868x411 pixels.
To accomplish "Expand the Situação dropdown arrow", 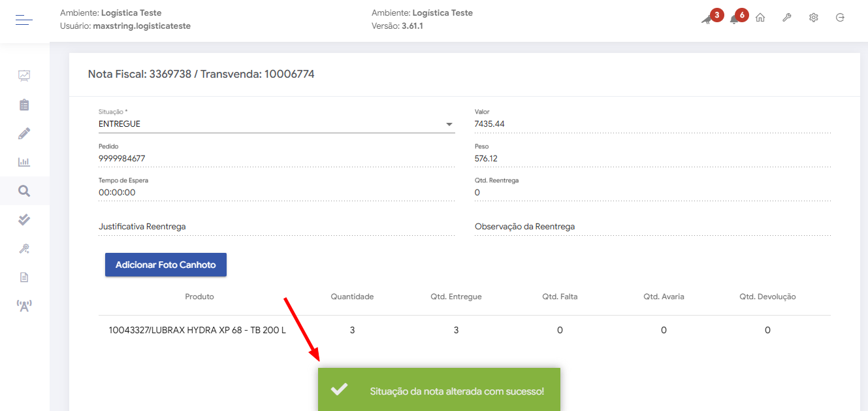I will [x=449, y=124].
